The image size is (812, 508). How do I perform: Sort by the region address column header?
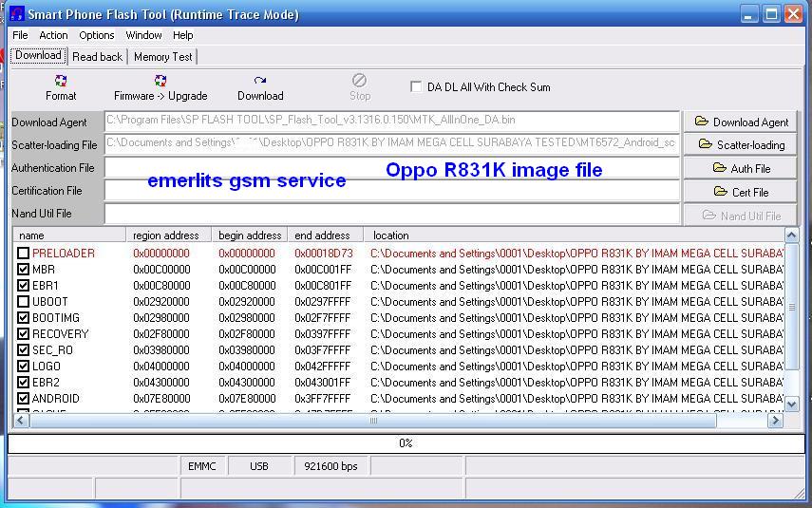coord(169,235)
